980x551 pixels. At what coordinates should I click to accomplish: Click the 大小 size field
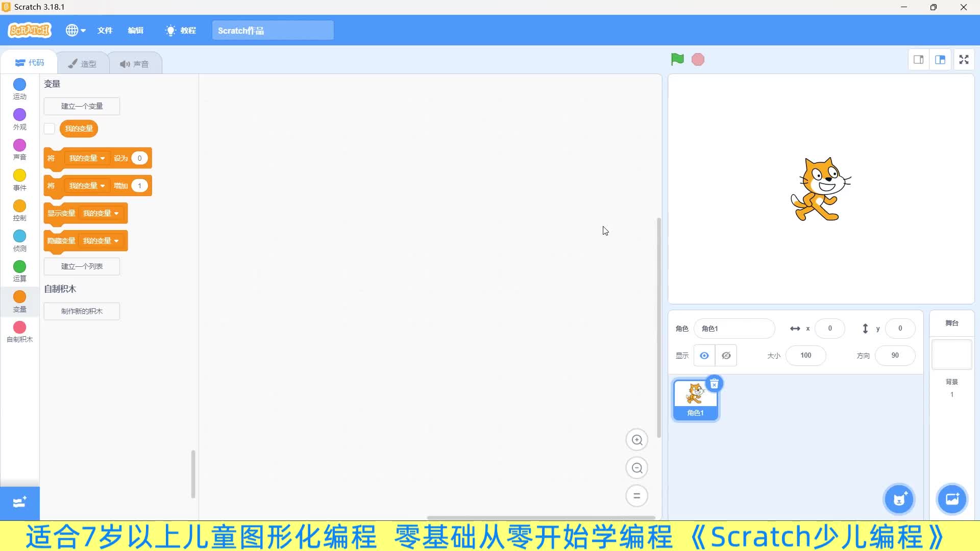805,356
